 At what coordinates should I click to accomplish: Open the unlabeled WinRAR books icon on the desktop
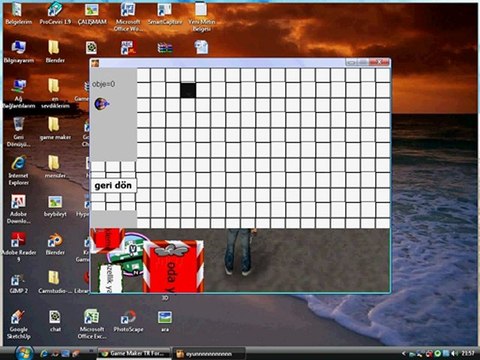(165, 48)
